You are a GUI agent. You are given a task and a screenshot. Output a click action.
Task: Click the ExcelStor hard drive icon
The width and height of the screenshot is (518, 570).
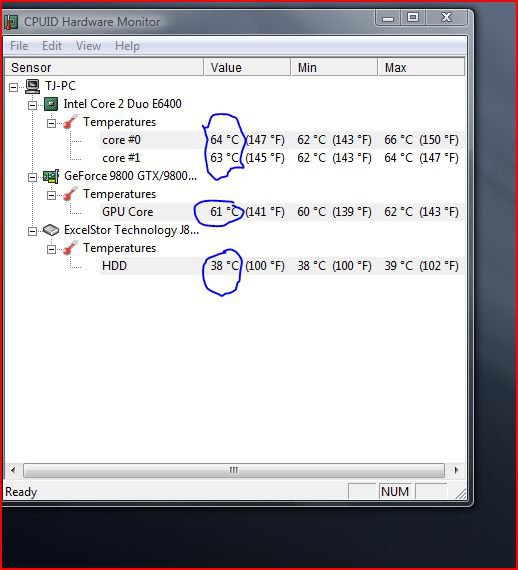tap(51, 230)
